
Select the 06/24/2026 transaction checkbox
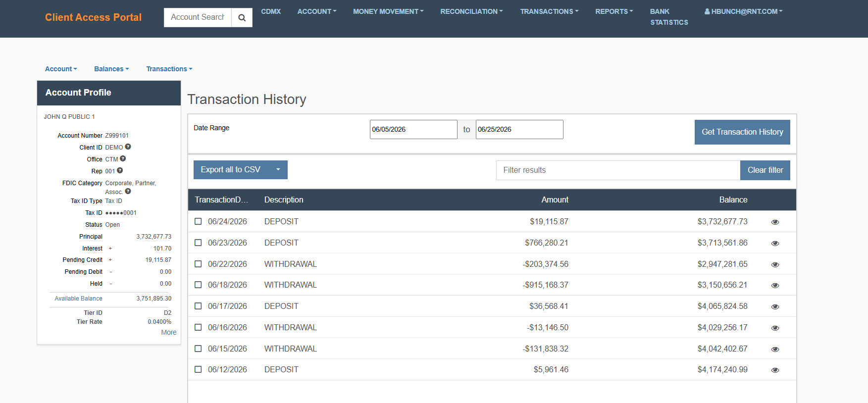tap(198, 221)
